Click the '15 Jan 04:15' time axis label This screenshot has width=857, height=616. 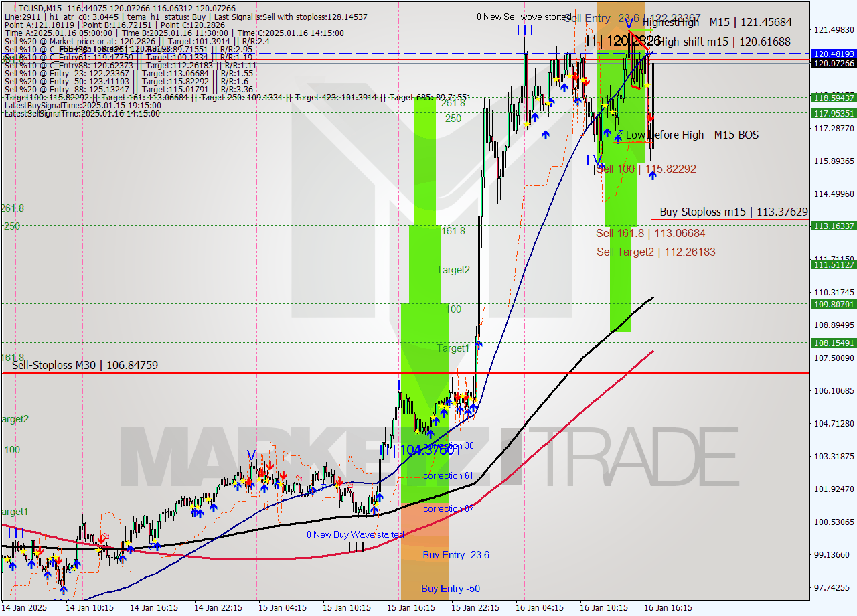point(282,608)
